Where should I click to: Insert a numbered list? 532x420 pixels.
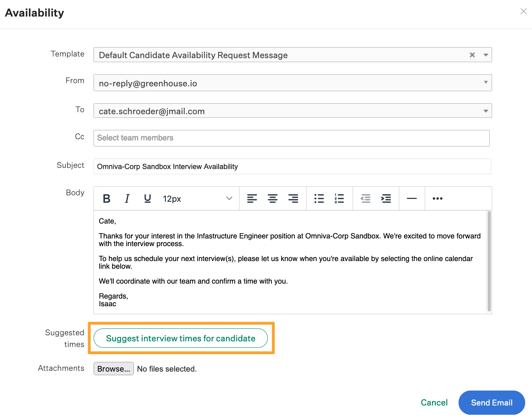[339, 199]
